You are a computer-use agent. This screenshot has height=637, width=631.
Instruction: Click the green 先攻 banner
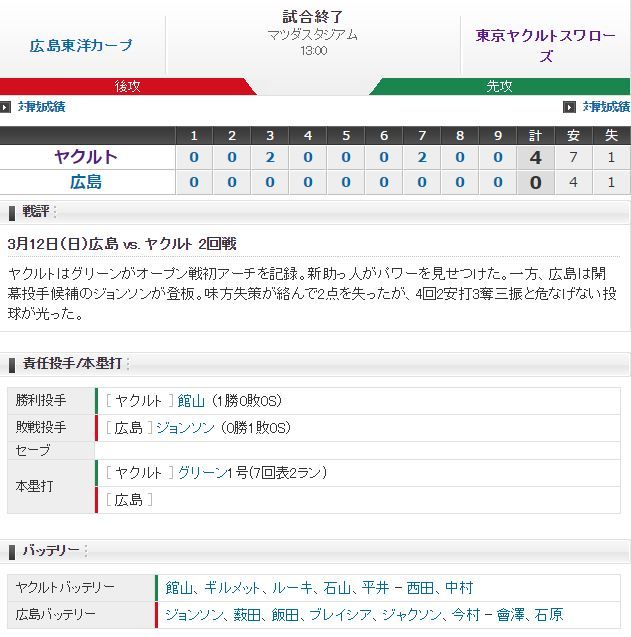pos(500,86)
